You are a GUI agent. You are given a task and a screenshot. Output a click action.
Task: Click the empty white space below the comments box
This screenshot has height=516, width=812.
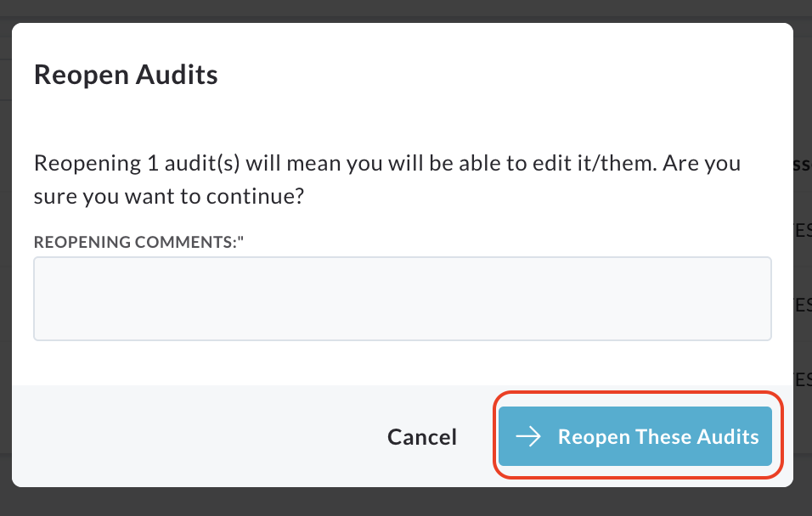coord(403,362)
